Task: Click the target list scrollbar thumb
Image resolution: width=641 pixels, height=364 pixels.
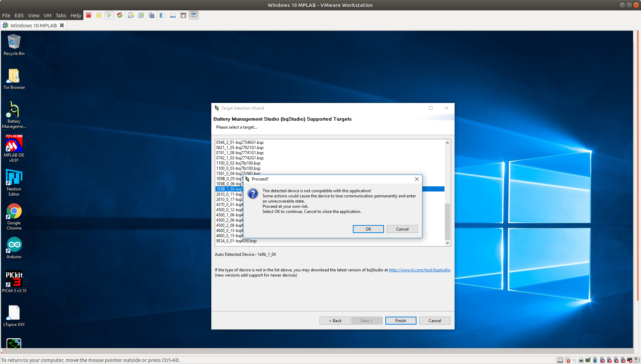Action: 448,222
